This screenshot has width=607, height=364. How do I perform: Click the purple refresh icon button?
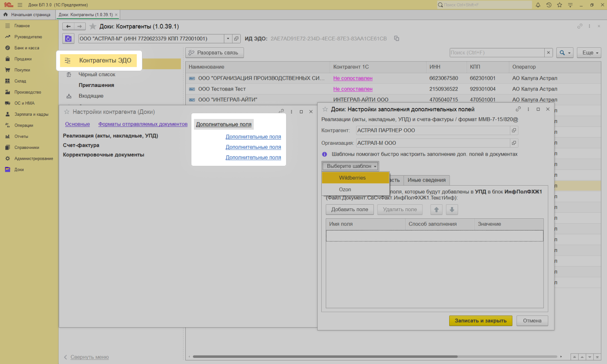(68, 38)
